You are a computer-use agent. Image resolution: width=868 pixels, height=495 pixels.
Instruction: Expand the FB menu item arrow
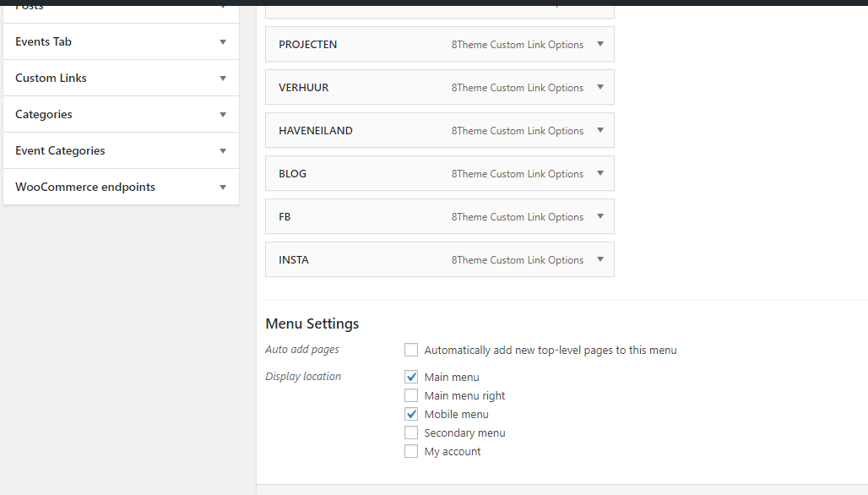coord(600,216)
